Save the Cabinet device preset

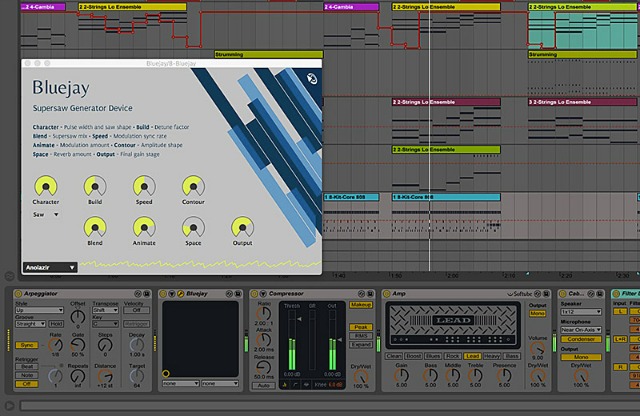coord(600,294)
